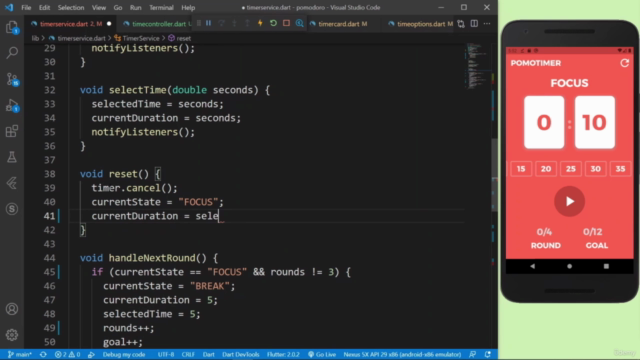The height and width of the screenshot is (360, 640).
Task: Open Source Control view
Action: (12, 79)
